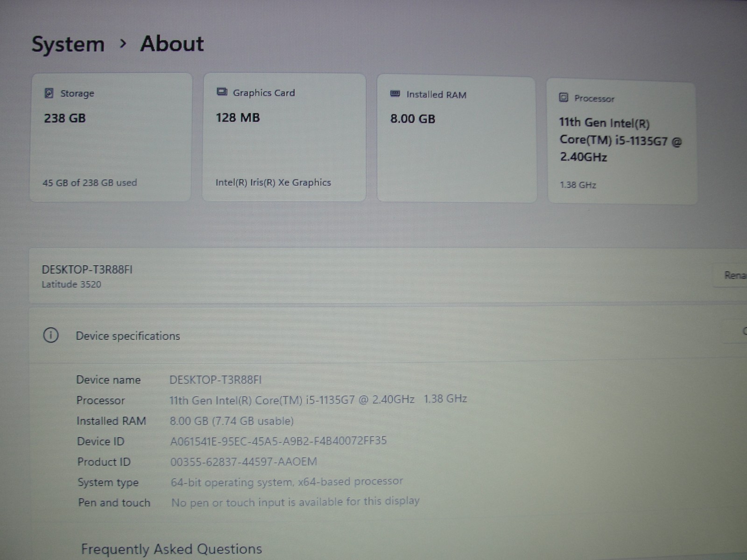
Task: Select '8.00 GB (7.74 GB usable)' value
Action: pos(232,421)
